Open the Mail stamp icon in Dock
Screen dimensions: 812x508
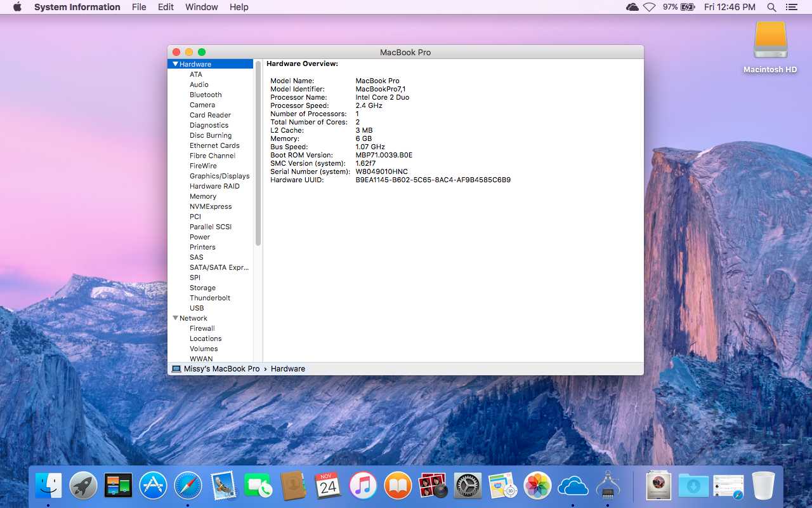(x=223, y=486)
